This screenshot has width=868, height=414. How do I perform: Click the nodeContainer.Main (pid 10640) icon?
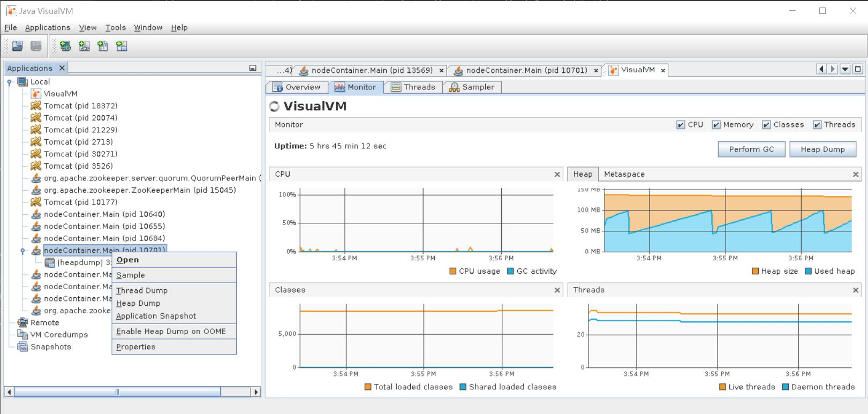[x=36, y=214]
